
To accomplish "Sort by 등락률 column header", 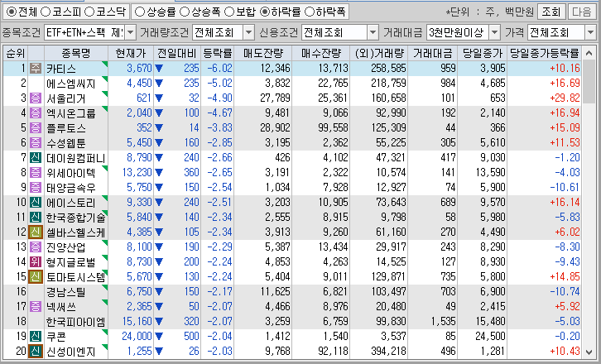I will (x=218, y=53).
